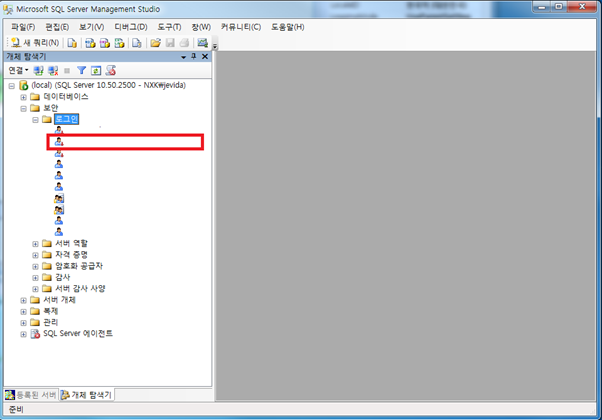Select the (local) SQL Server 10.50.2500 node
602x420 pixels.
point(109,85)
